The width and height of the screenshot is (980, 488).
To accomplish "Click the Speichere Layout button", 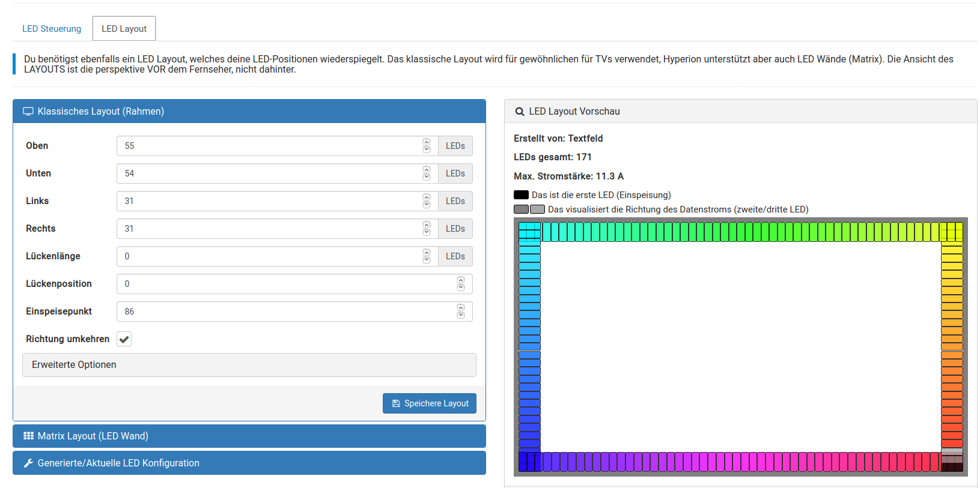I will [x=430, y=403].
